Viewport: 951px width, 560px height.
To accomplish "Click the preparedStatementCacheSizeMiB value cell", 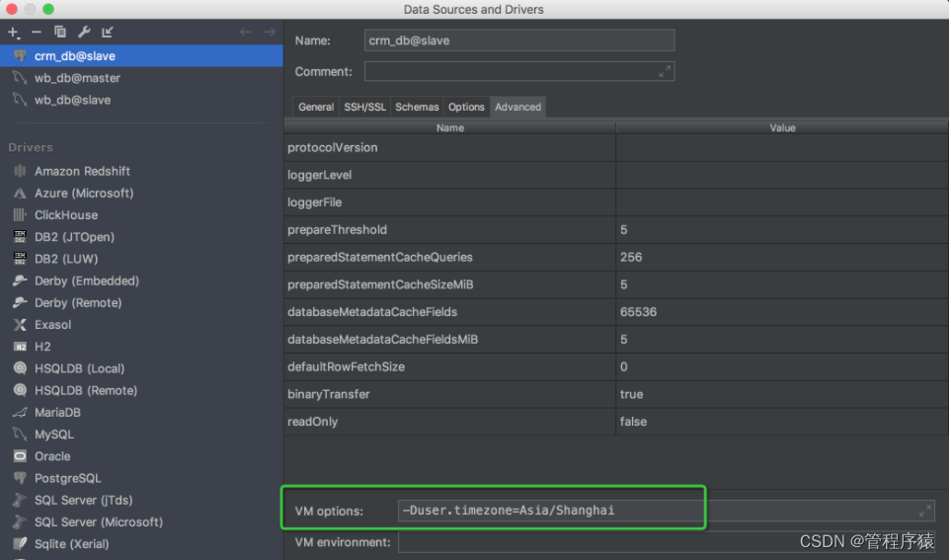I will [782, 284].
